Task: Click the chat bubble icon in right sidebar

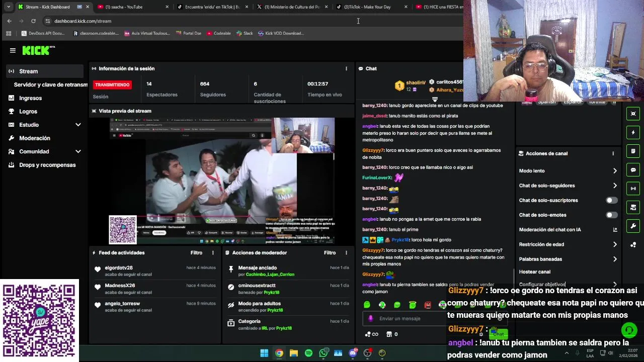Action: [x=633, y=170]
